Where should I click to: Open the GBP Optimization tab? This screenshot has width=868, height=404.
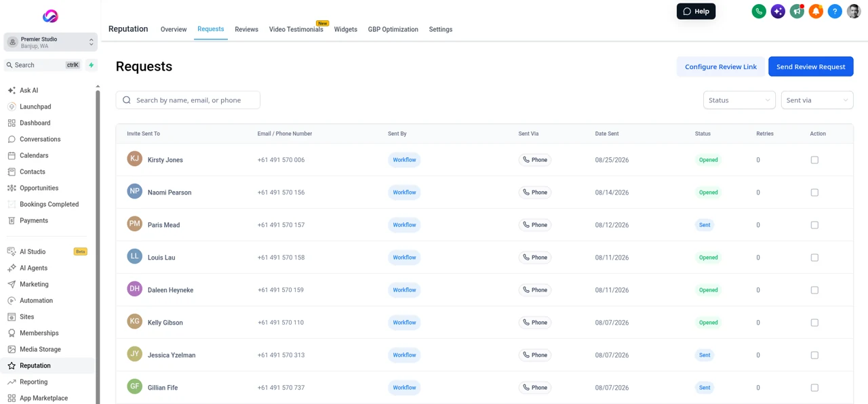393,29
